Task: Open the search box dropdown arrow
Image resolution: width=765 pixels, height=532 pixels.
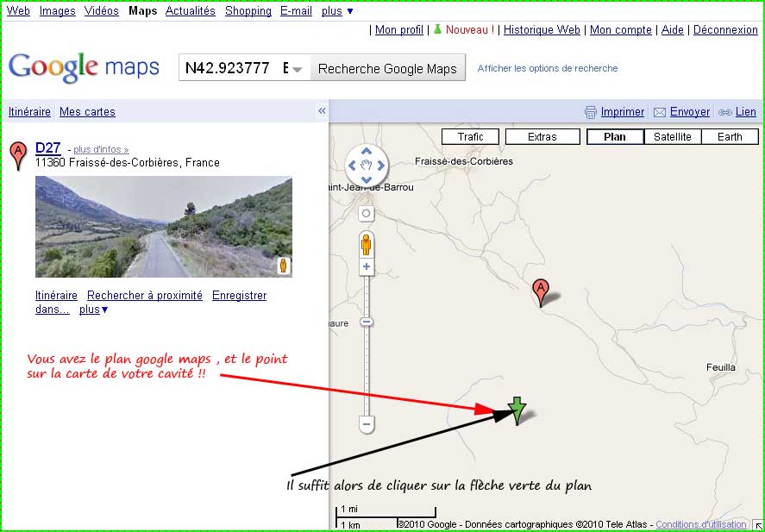Action: coord(298,69)
